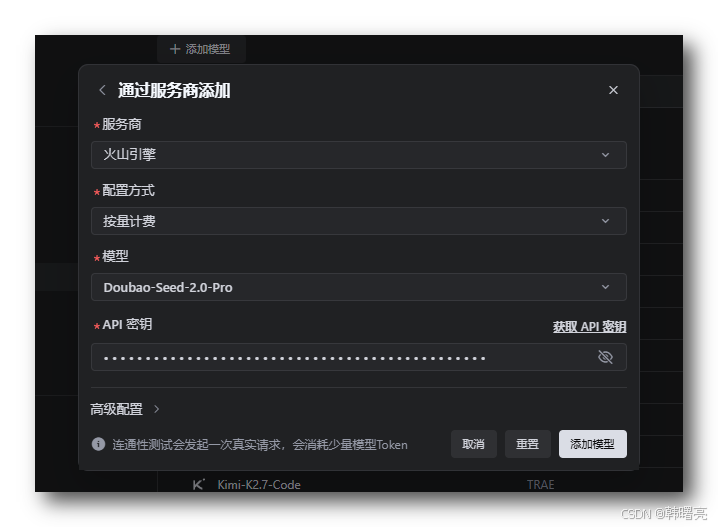Click the 获取 API 密钥 link
The image size is (718, 527).
coord(589,326)
